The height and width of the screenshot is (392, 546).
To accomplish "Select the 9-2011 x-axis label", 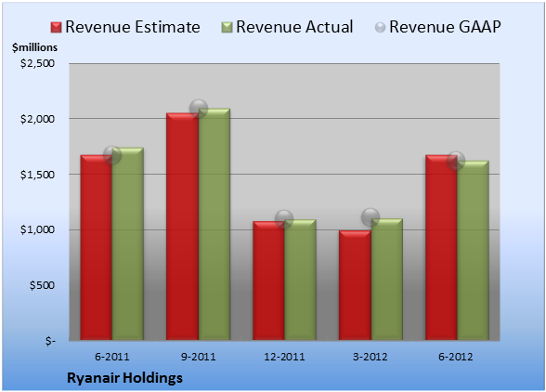I will (199, 357).
